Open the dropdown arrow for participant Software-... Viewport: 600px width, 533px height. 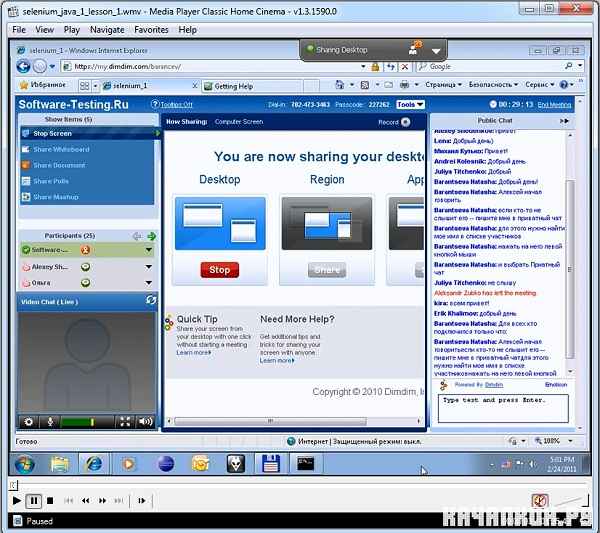click(x=149, y=250)
